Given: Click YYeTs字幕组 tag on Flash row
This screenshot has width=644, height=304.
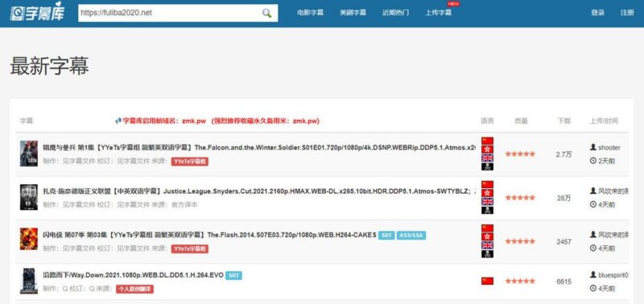Looking at the screenshot, I should click(x=190, y=249).
